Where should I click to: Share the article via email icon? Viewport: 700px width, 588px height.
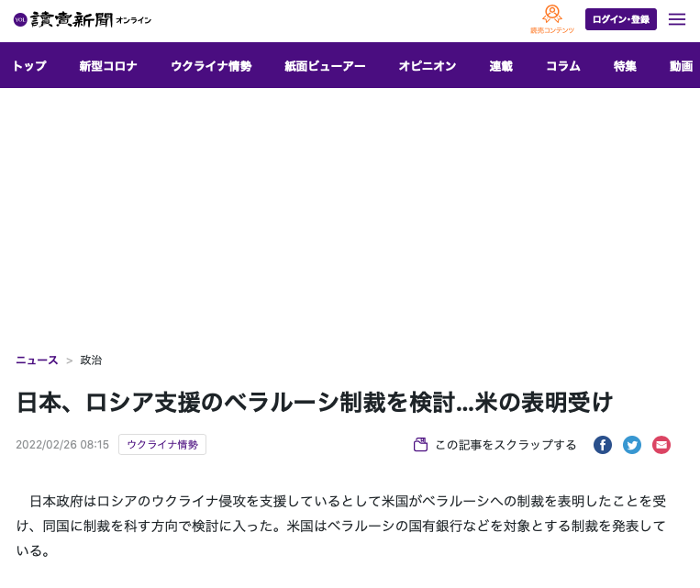click(661, 445)
